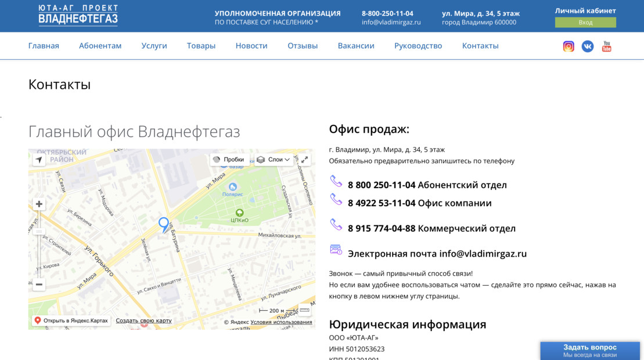644x360 pixels.
Task: Click the text ООО «ЮТА-АГ»
Action: pyautogui.click(x=354, y=338)
